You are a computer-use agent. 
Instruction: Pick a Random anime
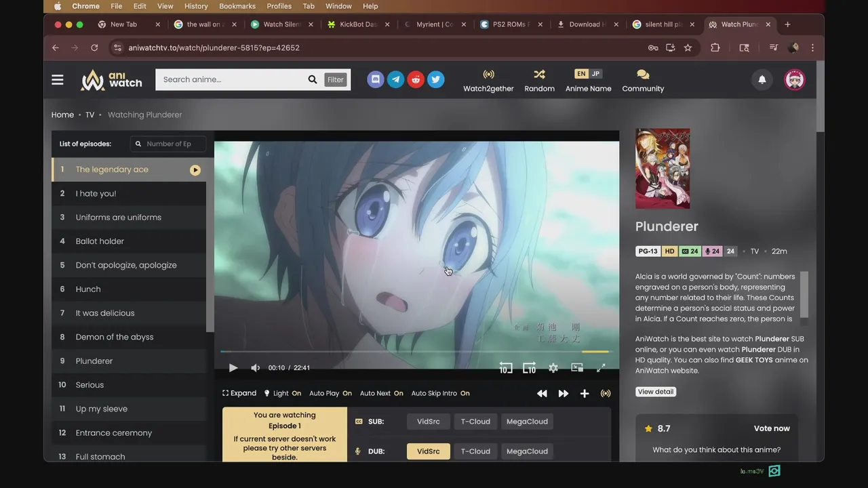[539, 81]
